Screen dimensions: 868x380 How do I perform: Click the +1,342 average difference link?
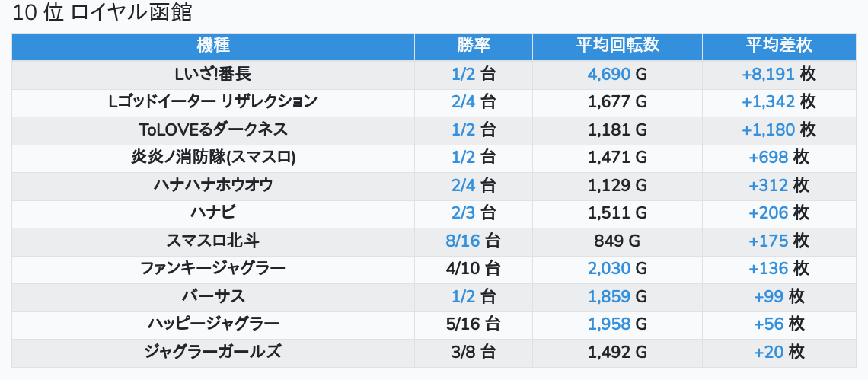point(767,101)
